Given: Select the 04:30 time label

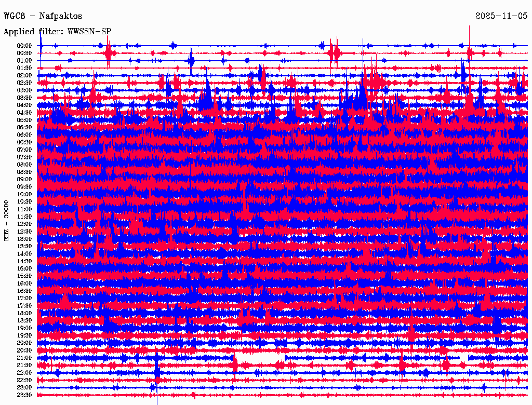Looking at the screenshot, I should pyautogui.click(x=24, y=113).
